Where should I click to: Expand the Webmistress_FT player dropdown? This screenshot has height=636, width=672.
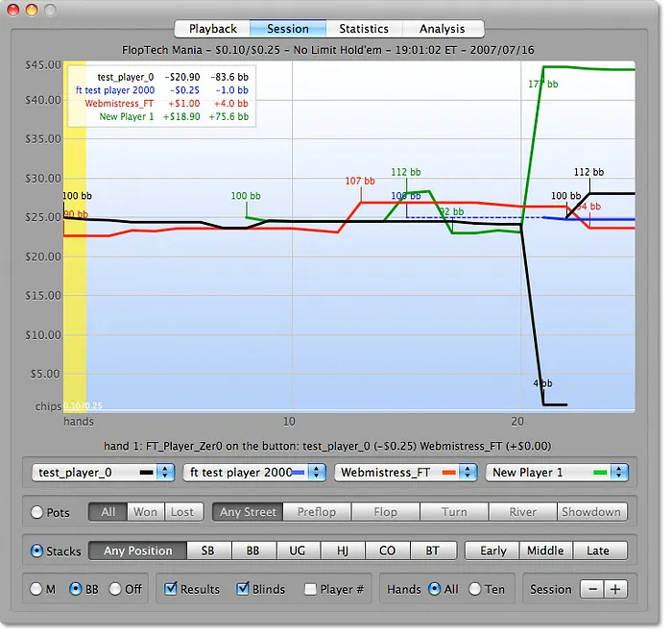405,473
